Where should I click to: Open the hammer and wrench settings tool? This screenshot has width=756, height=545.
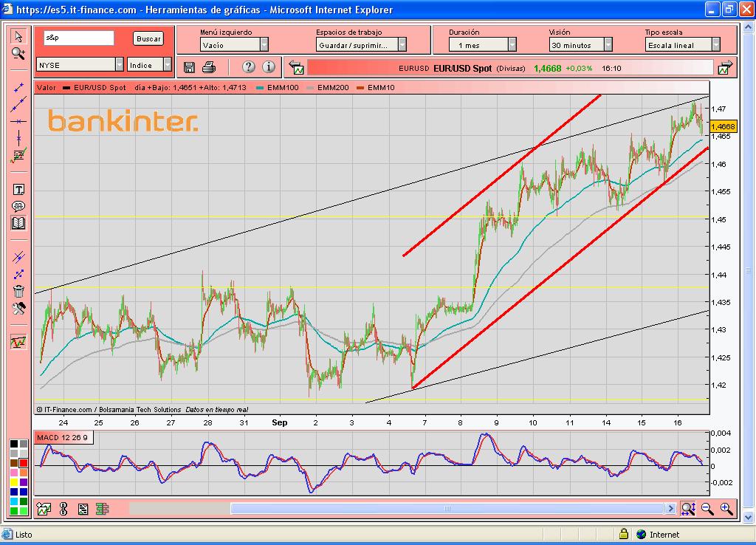[18, 308]
